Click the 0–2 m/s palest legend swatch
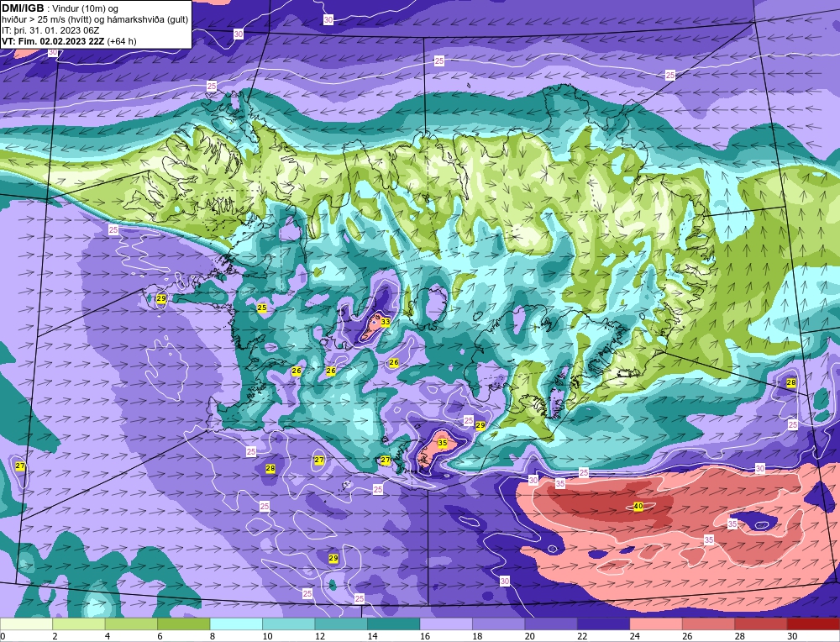Image resolution: width=840 pixels, height=642 pixels. 26,624
